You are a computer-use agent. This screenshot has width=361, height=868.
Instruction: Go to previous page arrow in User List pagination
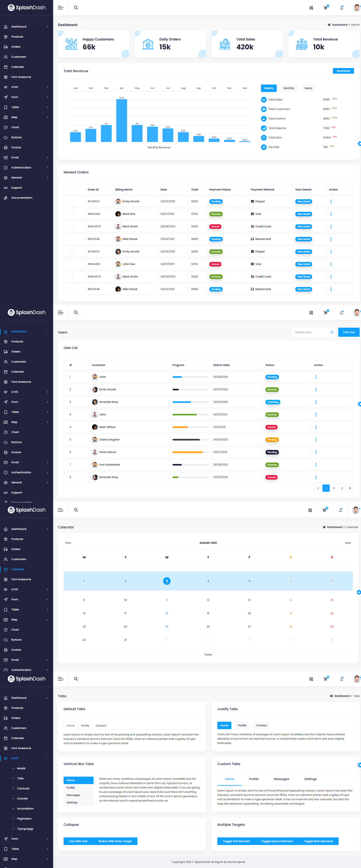pos(318,488)
